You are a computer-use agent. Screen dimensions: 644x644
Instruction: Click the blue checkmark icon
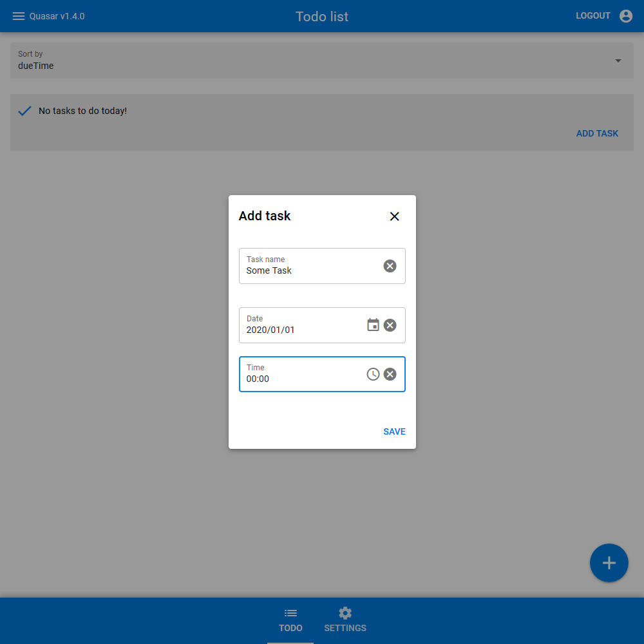(24, 111)
